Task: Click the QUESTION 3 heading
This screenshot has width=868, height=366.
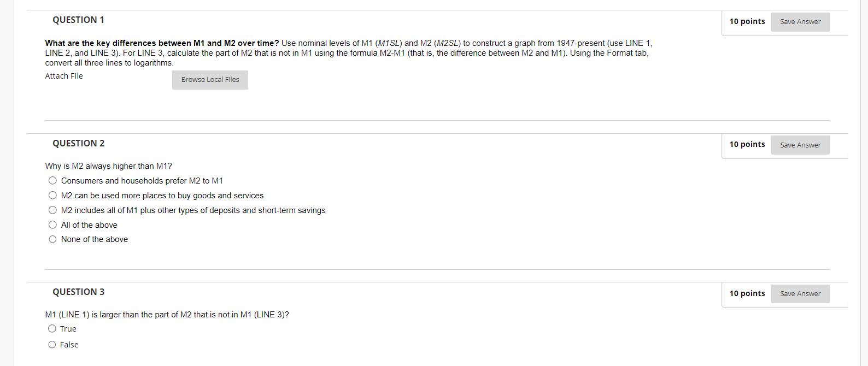Action: (x=78, y=292)
